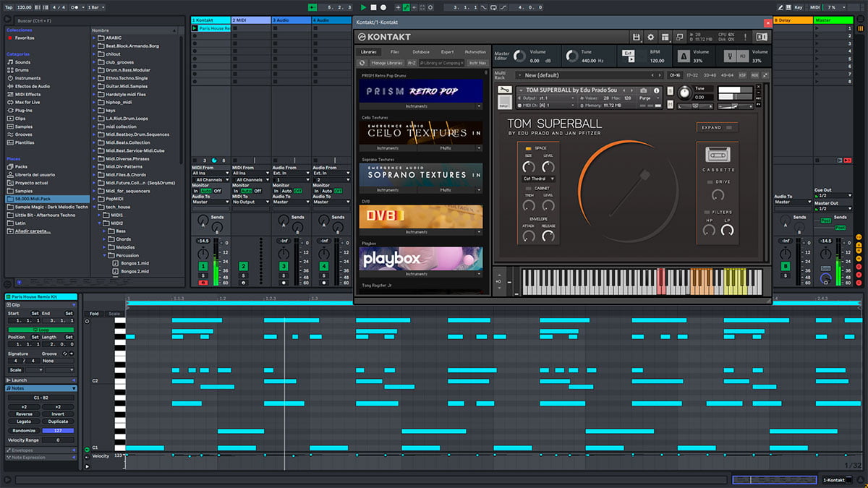Select Grooves category in browser
The height and width of the screenshot is (488, 868).
[x=24, y=134]
